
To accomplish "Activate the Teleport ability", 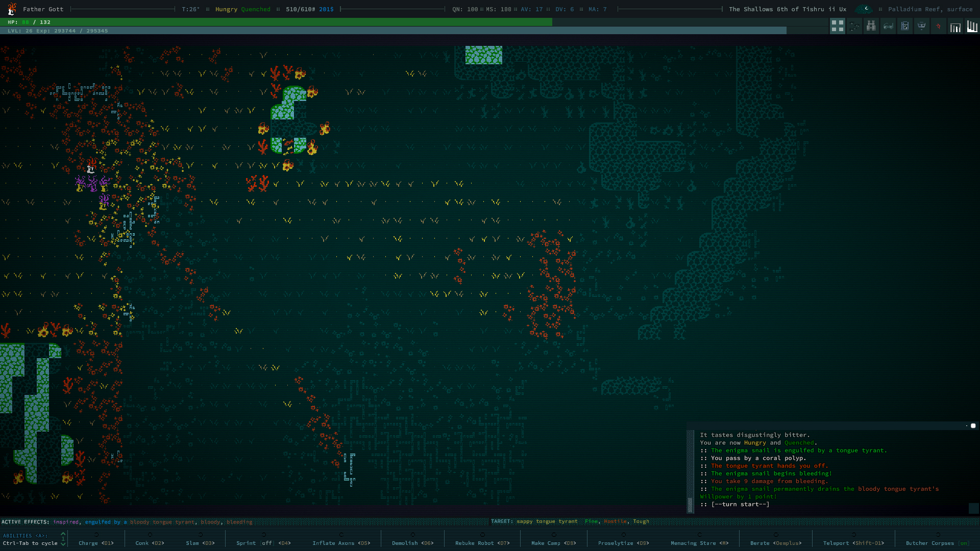I will [x=853, y=543].
